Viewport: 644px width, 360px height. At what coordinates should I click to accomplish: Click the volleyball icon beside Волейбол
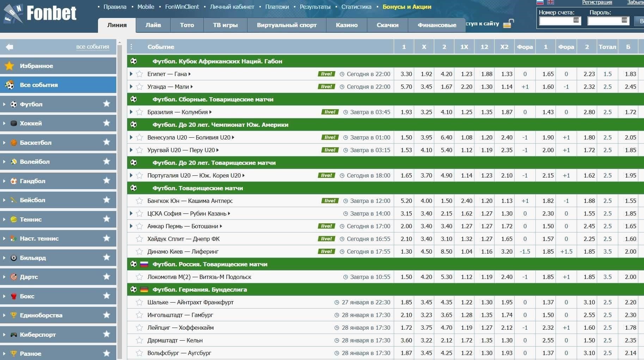tap(14, 162)
